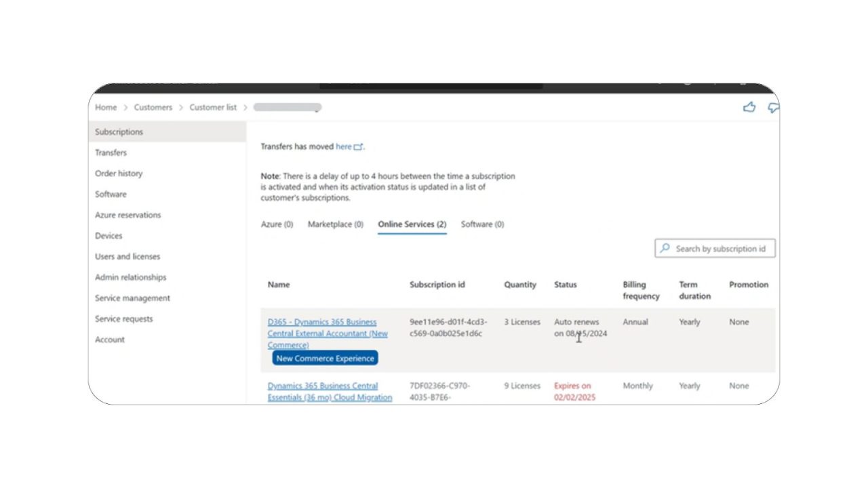Switch to the Software tab
The width and height of the screenshot is (868, 488).
click(x=482, y=224)
